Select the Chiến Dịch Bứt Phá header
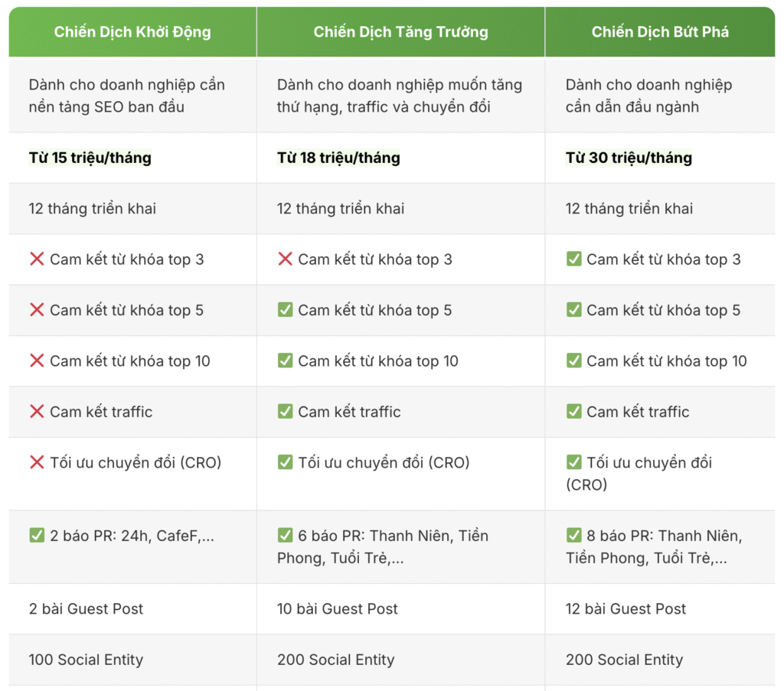Image resolution: width=784 pixels, height=691 pixels. click(x=660, y=32)
